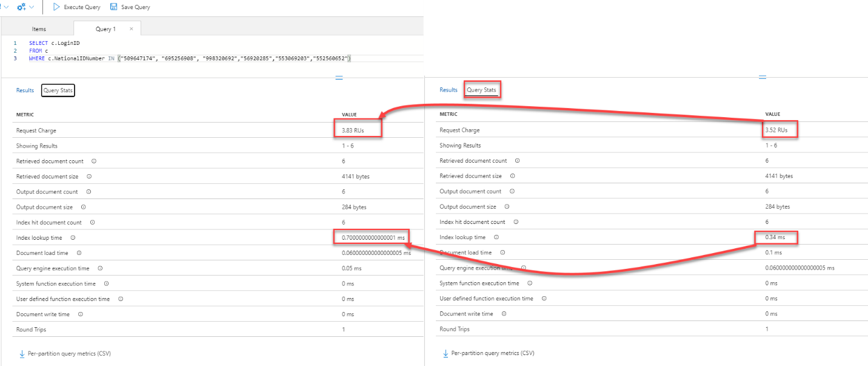Select Query Stats tab in right pane
Image resolution: width=868 pixels, height=366 pixels.
481,90
